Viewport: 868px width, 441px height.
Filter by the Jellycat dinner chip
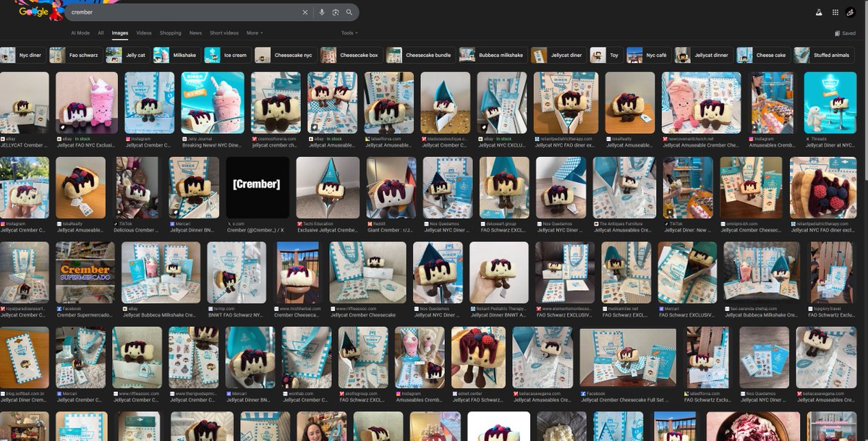[x=703, y=55]
